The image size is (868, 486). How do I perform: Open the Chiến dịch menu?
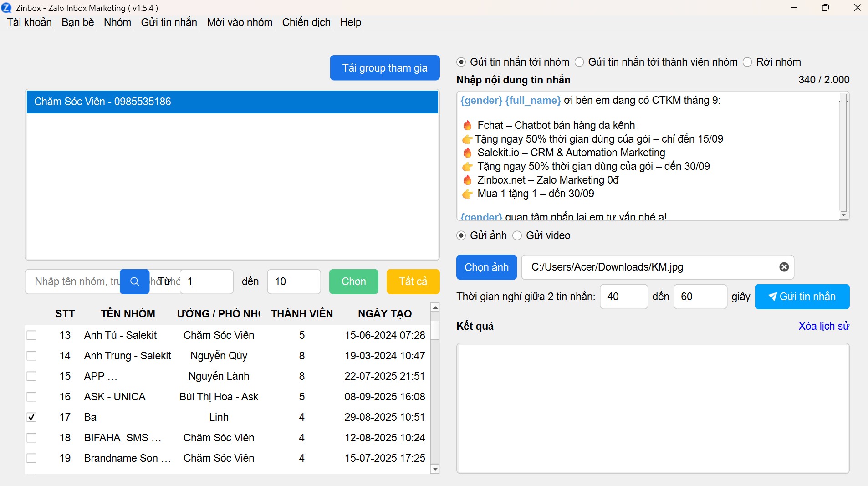[306, 22]
